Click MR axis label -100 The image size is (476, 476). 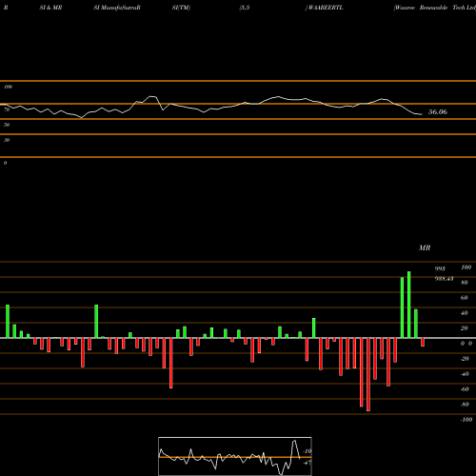coord(466,420)
